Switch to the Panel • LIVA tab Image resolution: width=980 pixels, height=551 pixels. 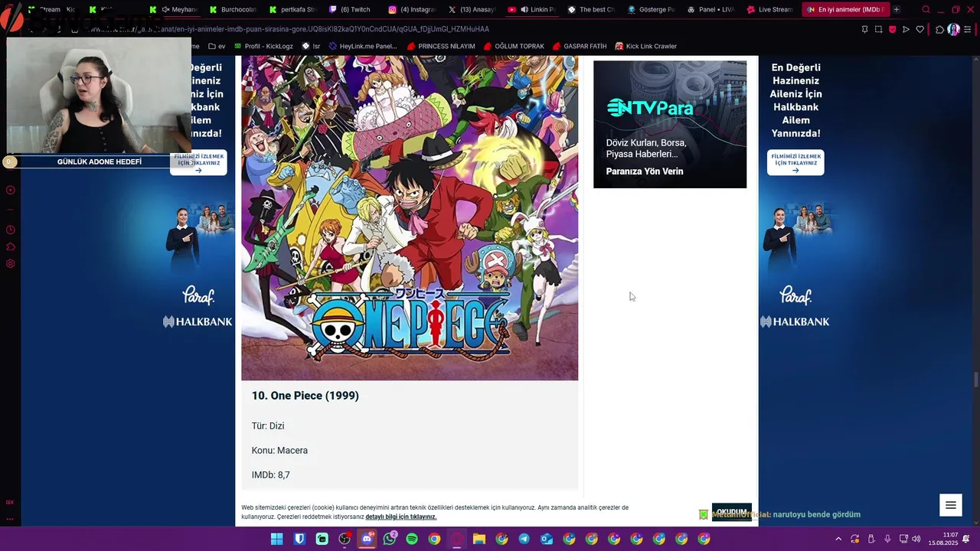711,9
